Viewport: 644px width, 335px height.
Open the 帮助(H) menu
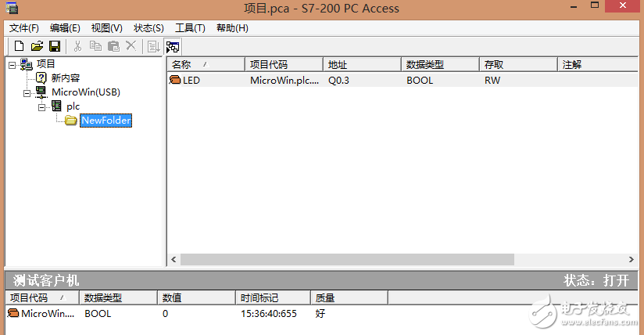pyautogui.click(x=232, y=28)
